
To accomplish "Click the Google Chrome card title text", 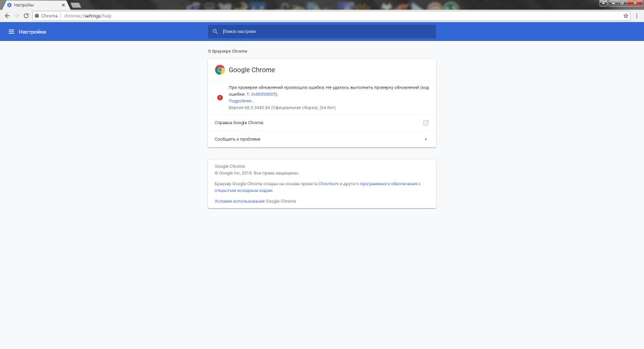I will point(252,70).
